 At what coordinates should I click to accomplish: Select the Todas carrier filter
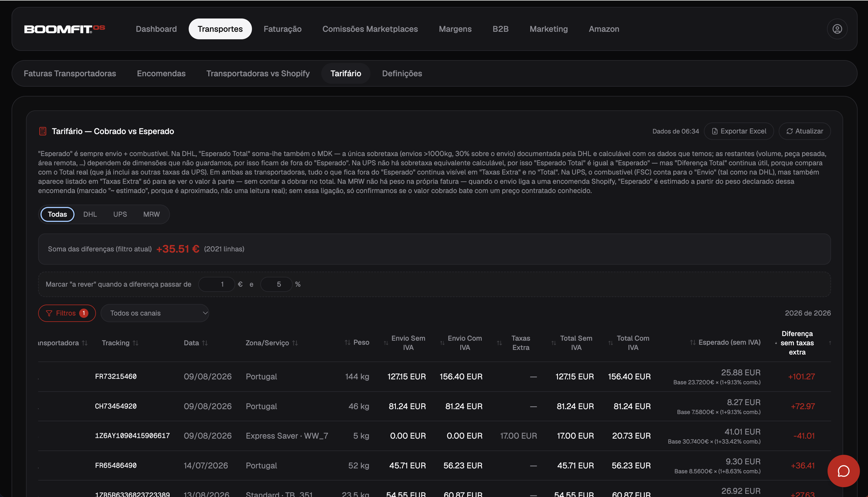tap(57, 214)
